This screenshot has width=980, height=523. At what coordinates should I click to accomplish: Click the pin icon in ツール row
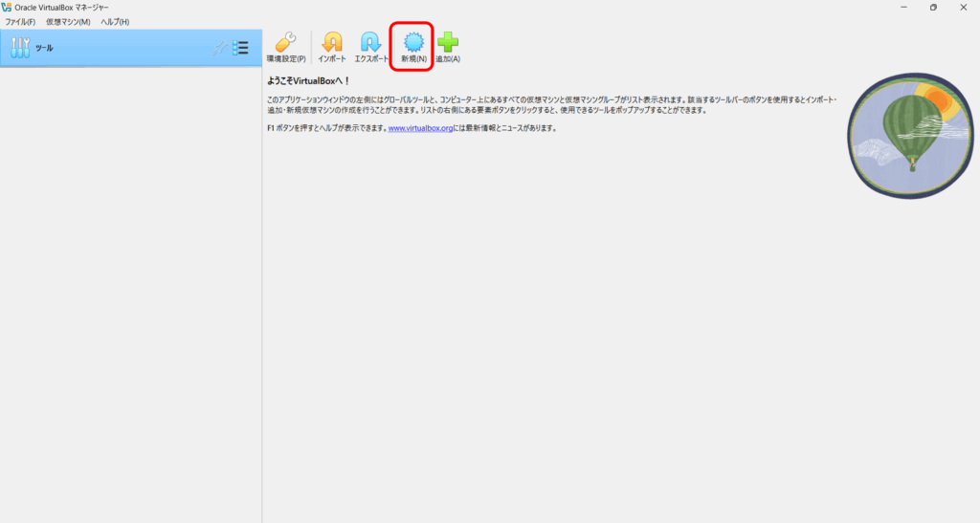pos(219,48)
